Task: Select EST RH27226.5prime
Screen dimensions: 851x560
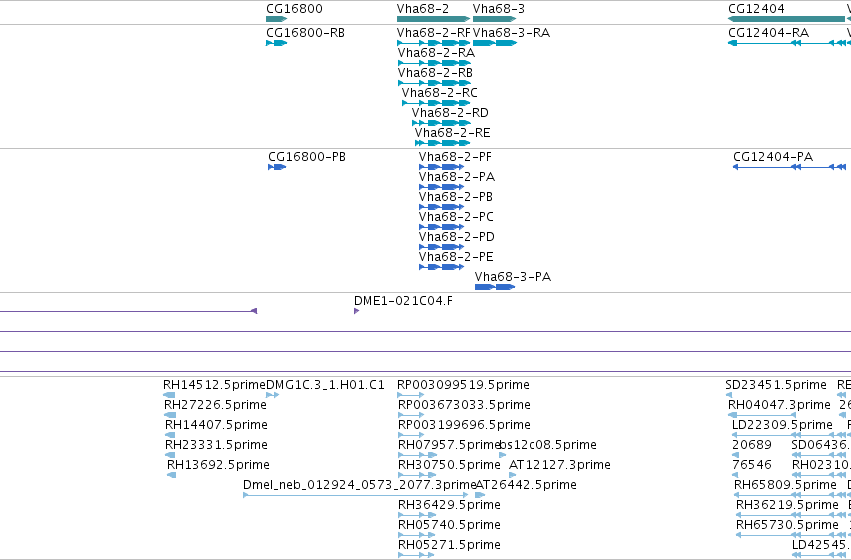Action: 215,405
